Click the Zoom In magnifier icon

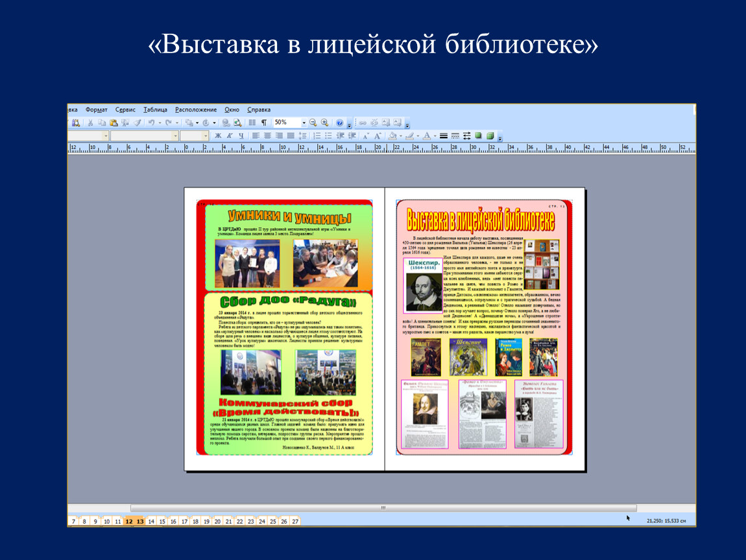324,122
